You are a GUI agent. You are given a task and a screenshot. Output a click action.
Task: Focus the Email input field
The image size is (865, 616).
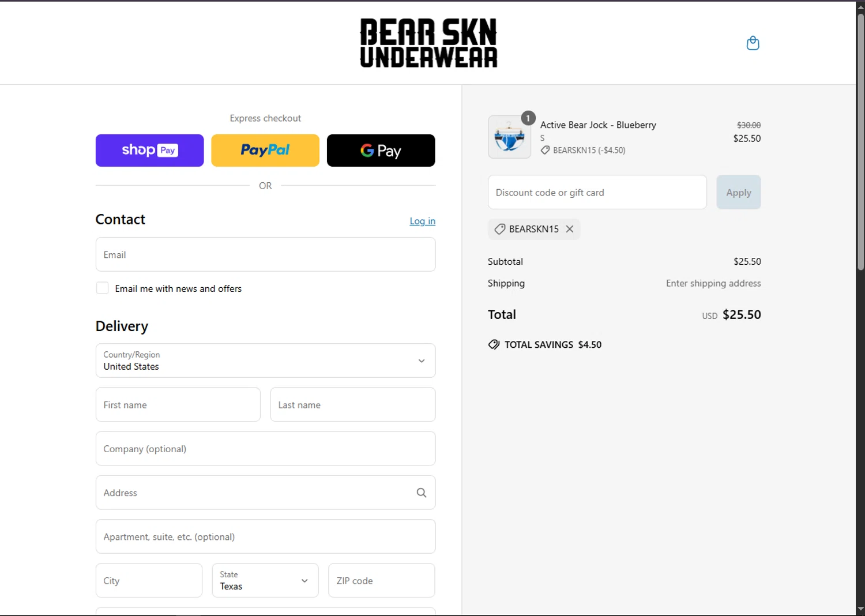265,254
